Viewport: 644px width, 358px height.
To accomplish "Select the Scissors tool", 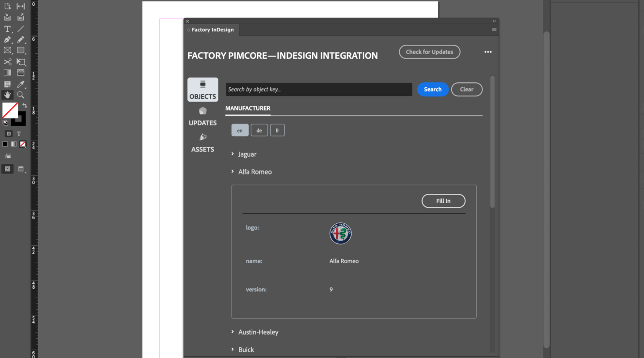I will [7, 62].
